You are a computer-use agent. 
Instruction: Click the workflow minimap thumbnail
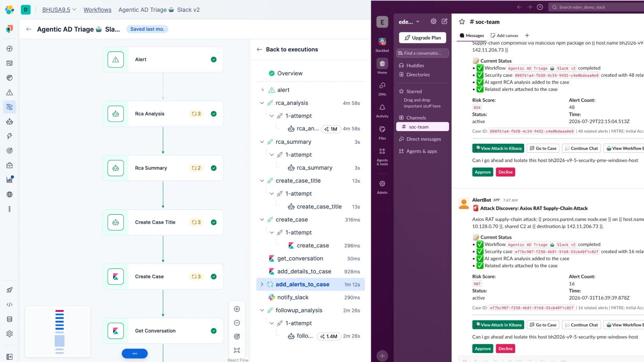58,332
